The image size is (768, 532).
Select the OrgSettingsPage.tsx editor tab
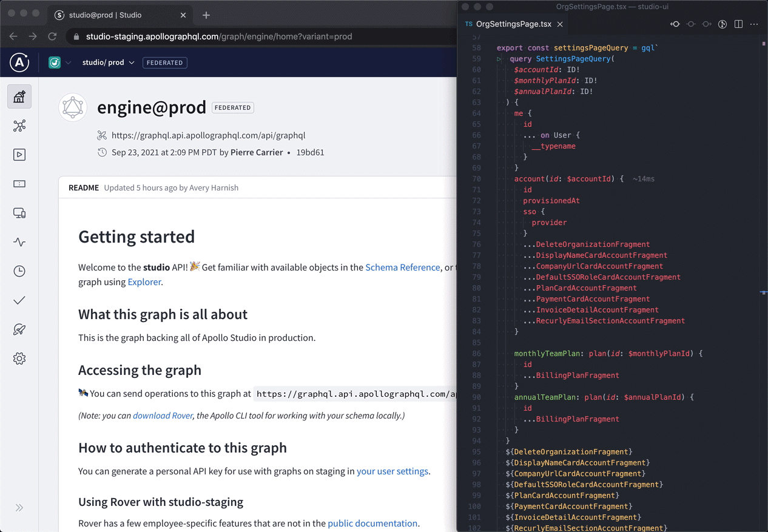pos(514,24)
